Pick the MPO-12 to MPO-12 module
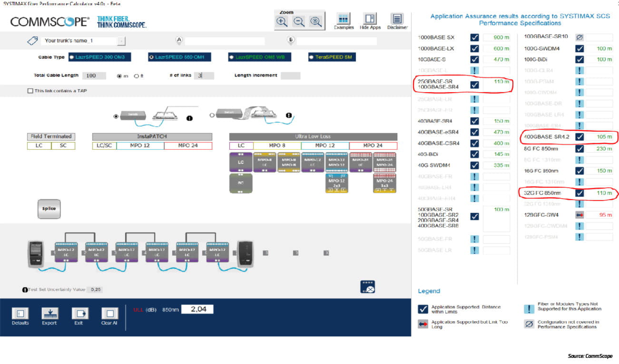The width and height of the screenshot is (619, 364). (337, 162)
